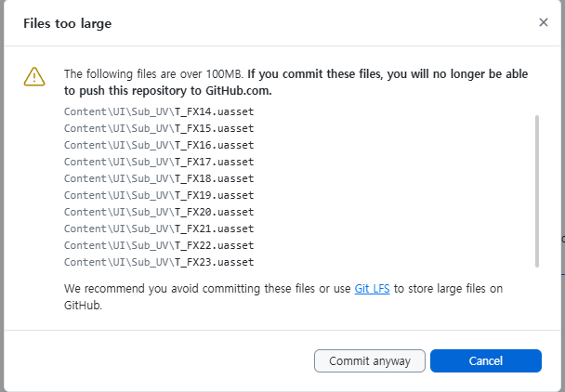The height and width of the screenshot is (392, 565).
Task: Click the bold push warning text
Action: click(x=296, y=82)
